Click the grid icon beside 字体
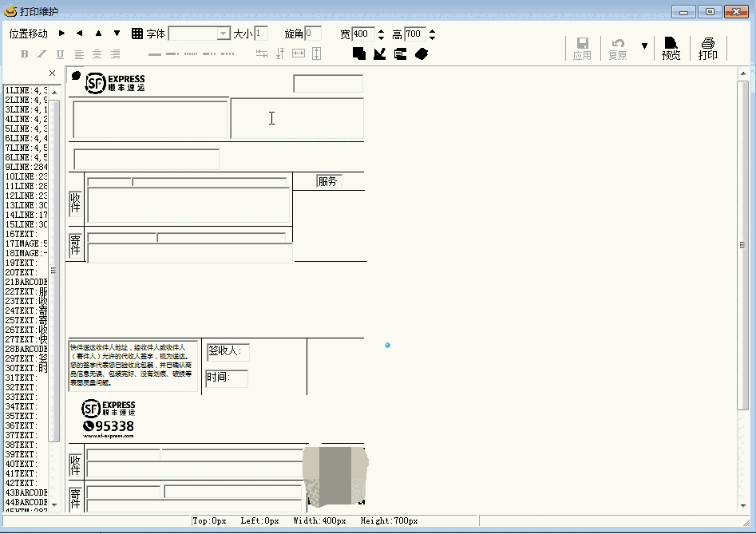756x534 pixels. (x=137, y=34)
